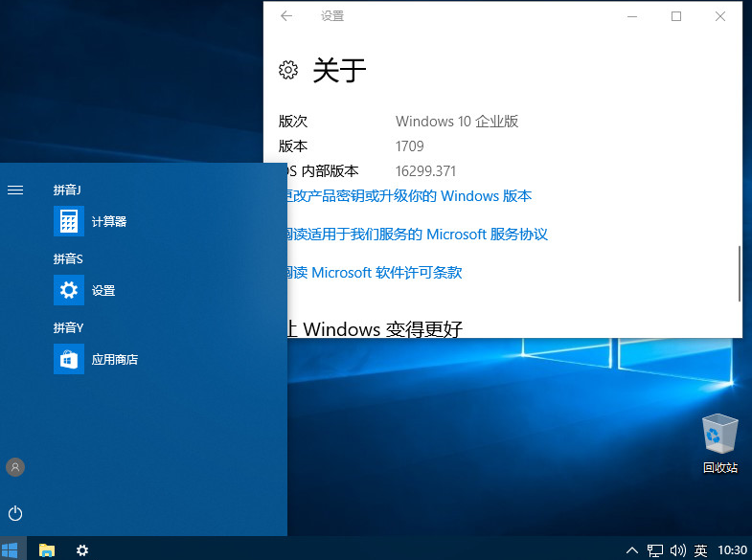Click the user account icon in Start menu
Screen dimensions: 752x560
click(15, 467)
